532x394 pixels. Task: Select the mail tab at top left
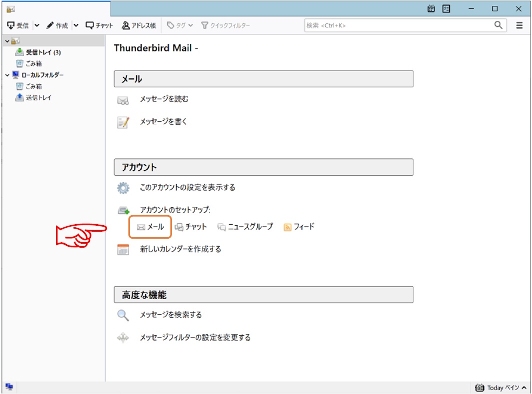click(56, 9)
